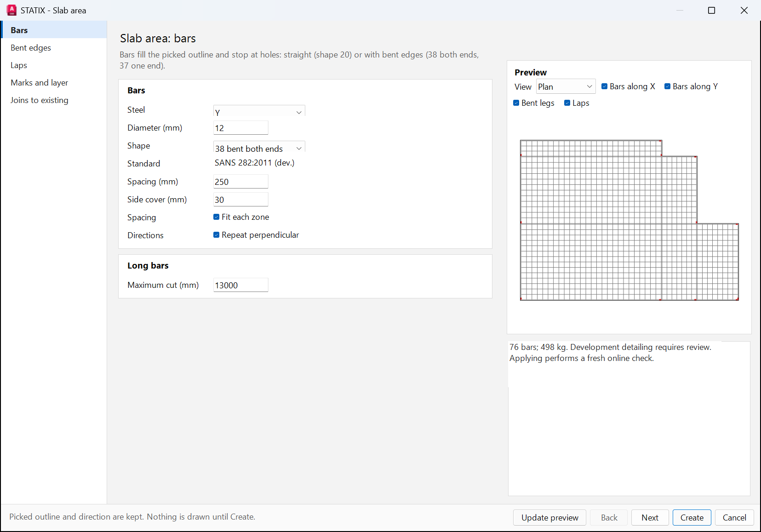Screen dimensions: 761x532
Task: Click the Maximum cut (mm) field
Action: pyautogui.click(x=240, y=285)
